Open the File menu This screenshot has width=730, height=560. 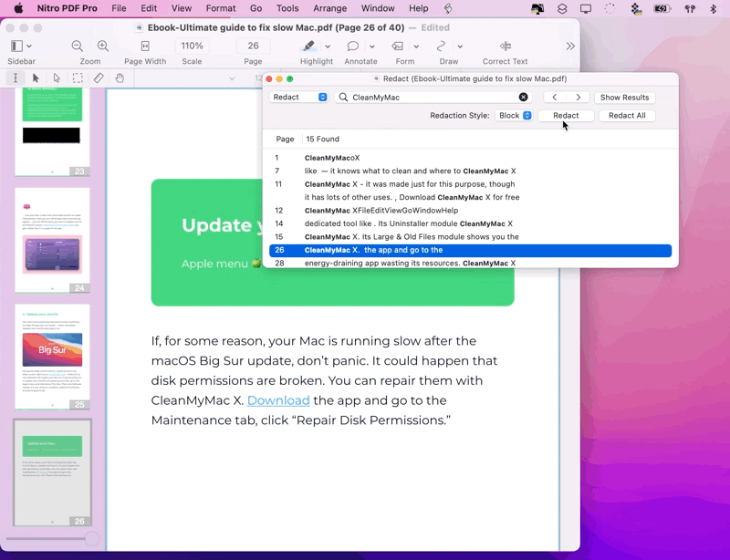pyautogui.click(x=119, y=8)
